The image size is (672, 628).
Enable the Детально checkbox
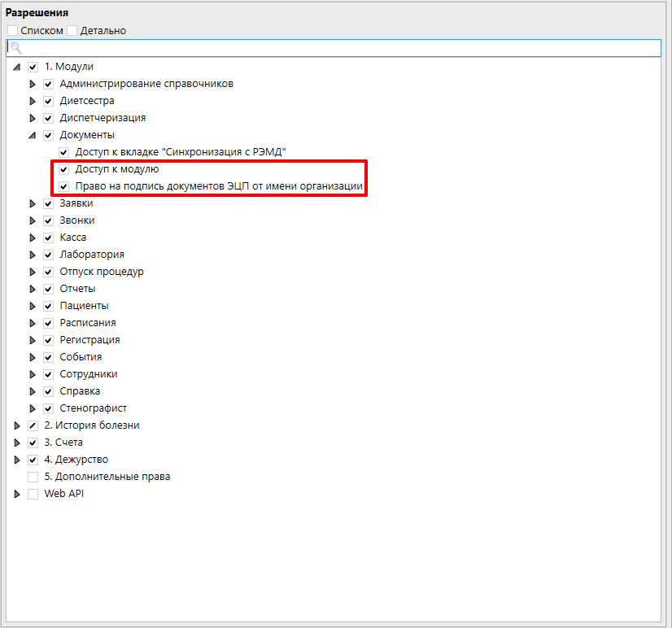click(x=72, y=31)
